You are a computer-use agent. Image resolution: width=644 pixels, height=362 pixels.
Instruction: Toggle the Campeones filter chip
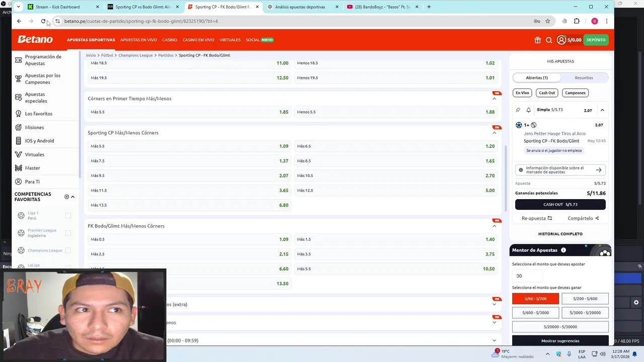pyautogui.click(x=575, y=93)
